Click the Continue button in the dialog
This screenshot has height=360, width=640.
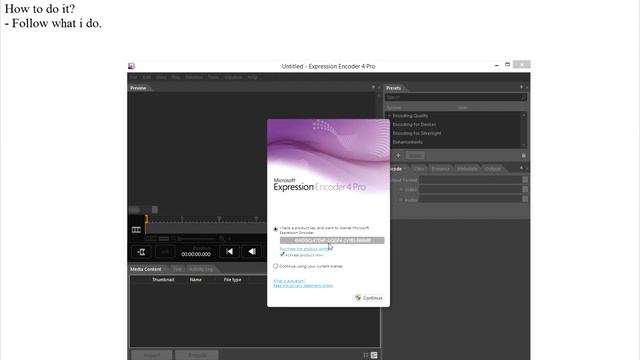369,298
